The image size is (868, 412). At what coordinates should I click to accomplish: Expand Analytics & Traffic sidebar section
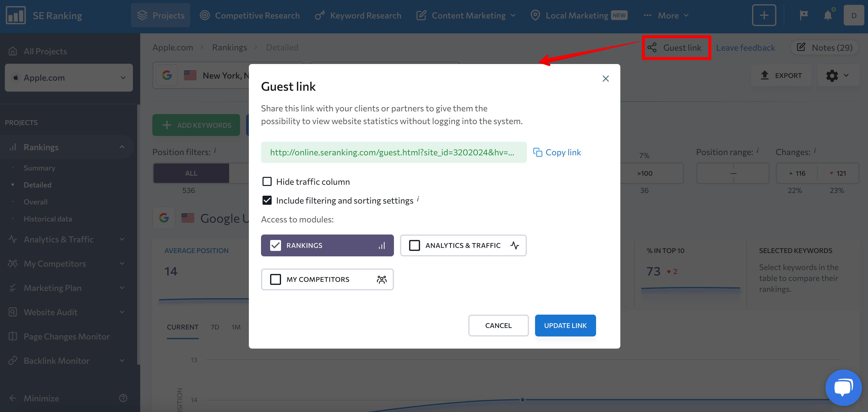point(122,239)
